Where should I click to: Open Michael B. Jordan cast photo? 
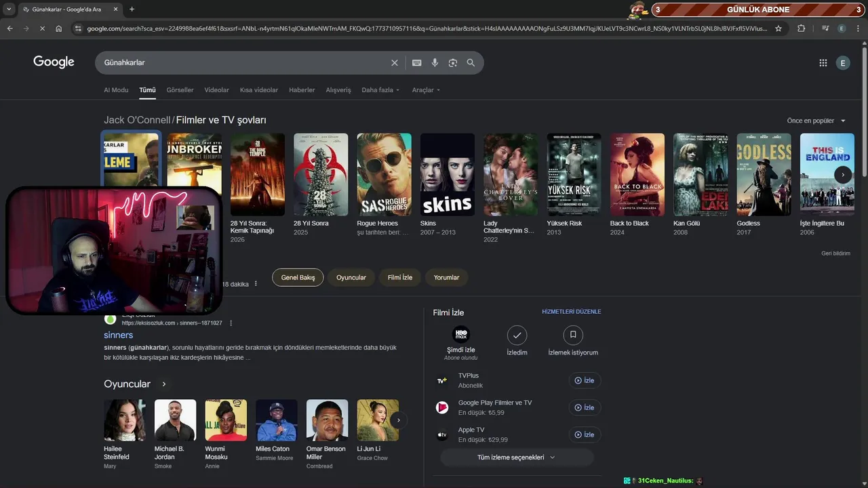point(175,420)
